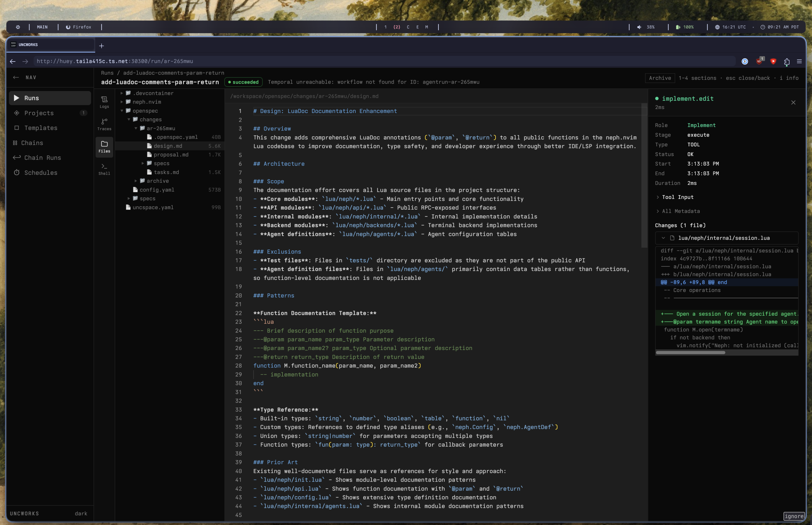Open Chains in sidebar
812x525 pixels.
[x=50, y=143]
